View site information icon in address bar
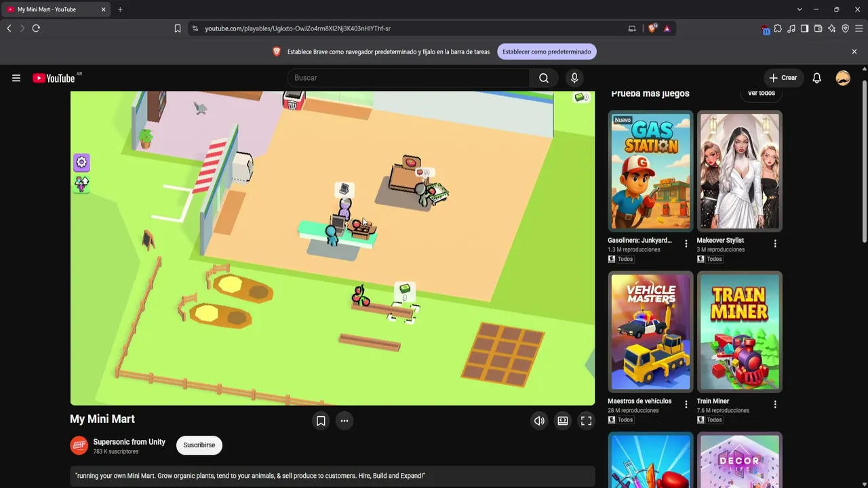 (195, 28)
